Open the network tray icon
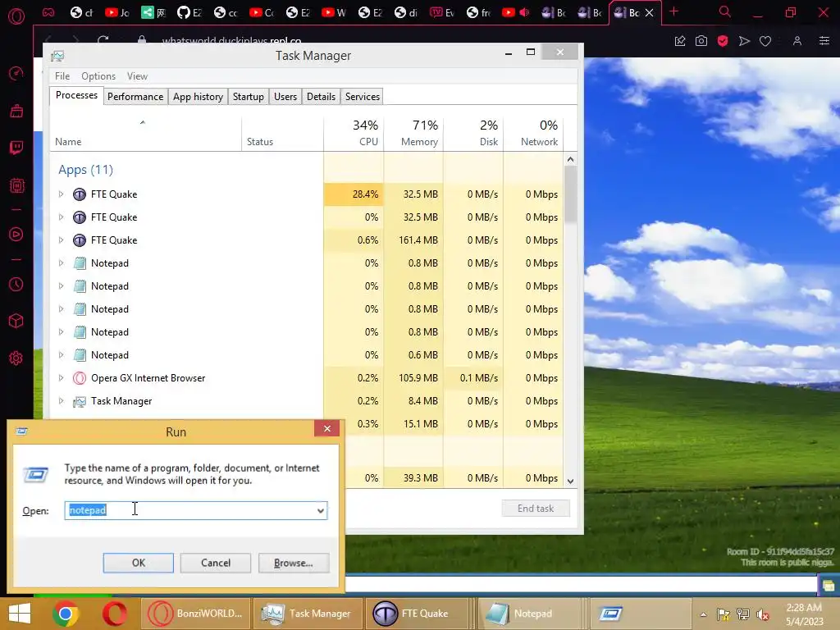Viewport: 840px width, 630px height. point(743,614)
